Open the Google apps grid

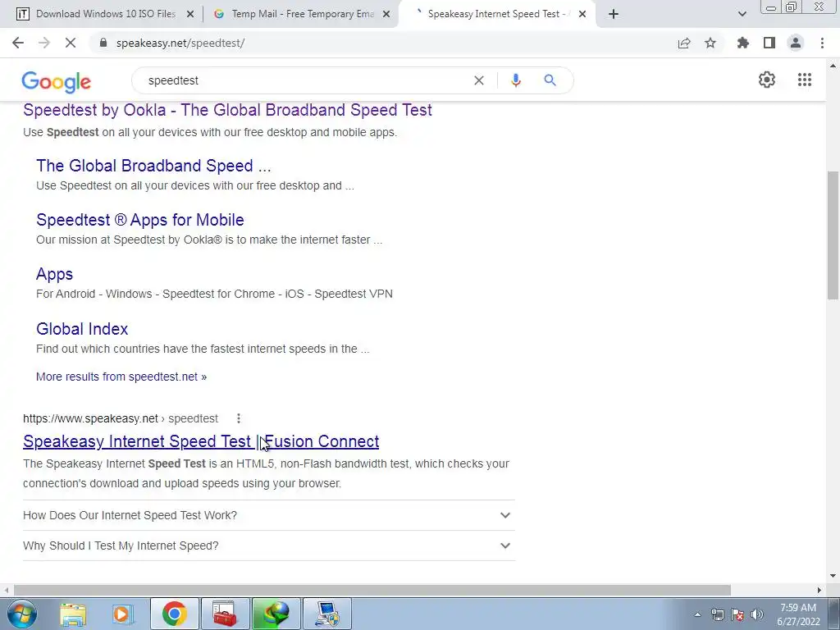pyautogui.click(x=805, y=80)
